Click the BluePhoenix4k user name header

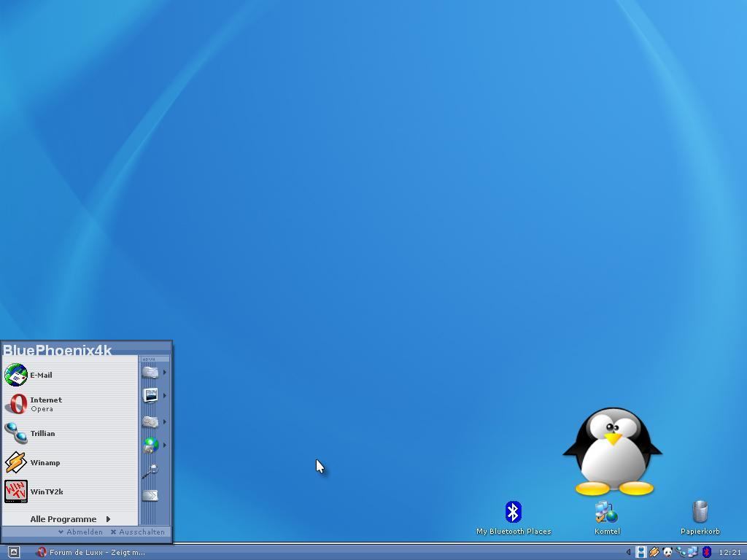pos(57,350)
